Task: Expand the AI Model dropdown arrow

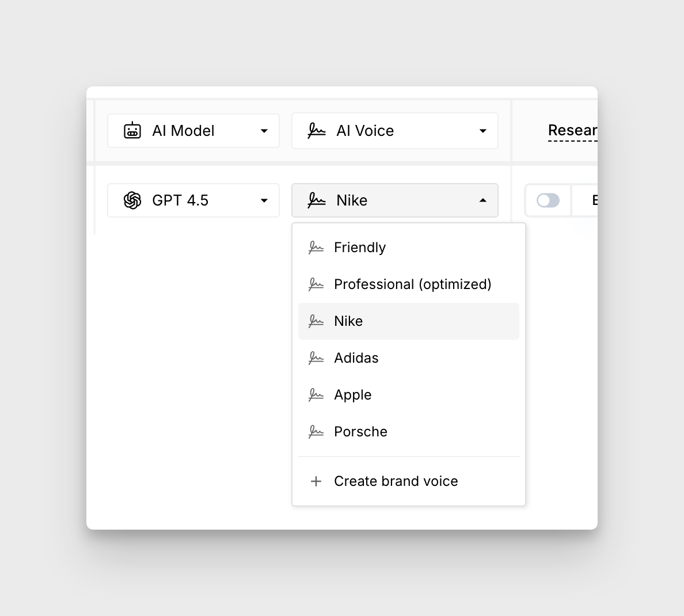Action: 264,131
